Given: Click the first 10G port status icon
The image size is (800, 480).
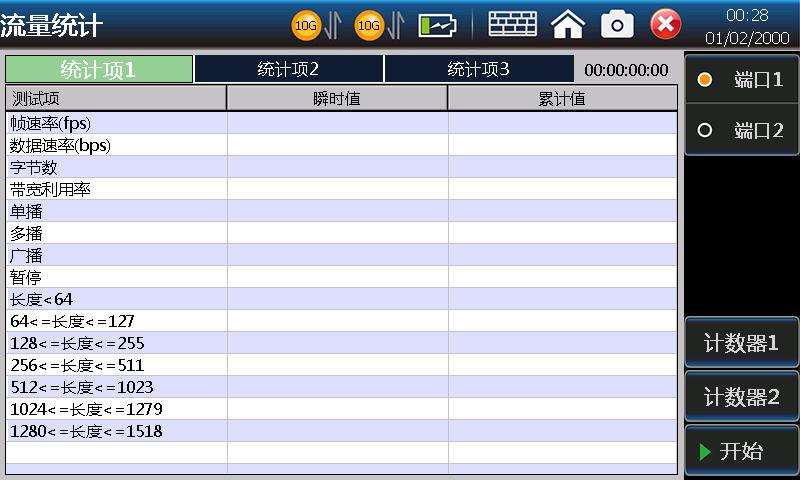Looking at the screenshot, I should tap(306, 25).
